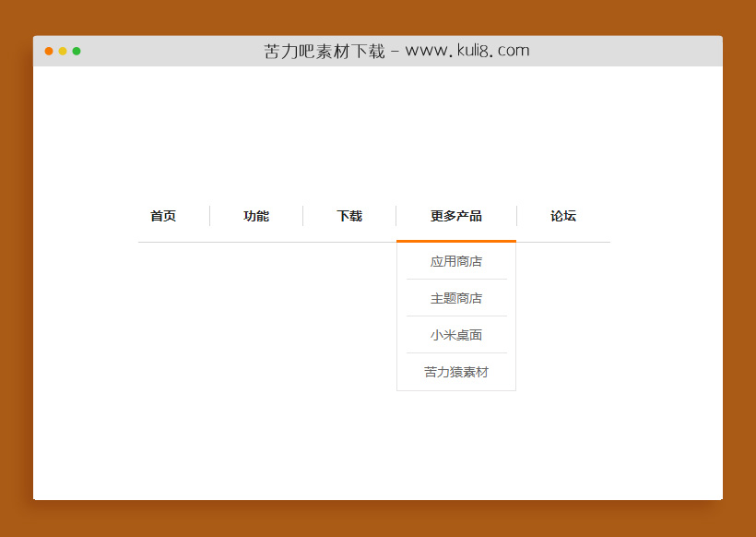Image resolution: width=756 pixels, height=537 pixels.
Task: Click the 苦力吧素材下载 title text
Action: pos(325,52)
